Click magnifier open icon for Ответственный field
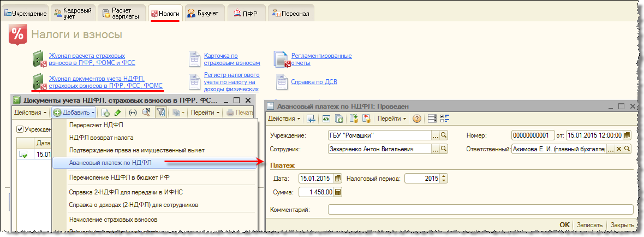644x237 pixels. (x=627, y=149)
